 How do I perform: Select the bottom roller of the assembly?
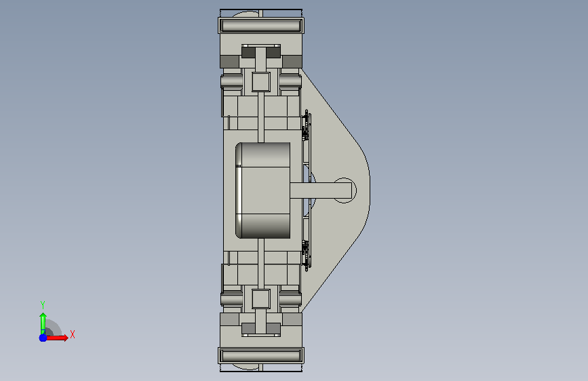[x=261, y=355]
